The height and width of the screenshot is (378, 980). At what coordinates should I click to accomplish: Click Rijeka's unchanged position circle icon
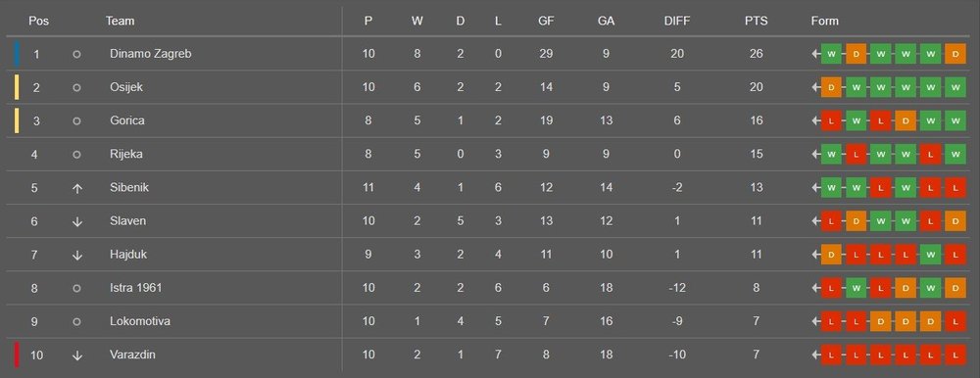(x=76, y=155)
